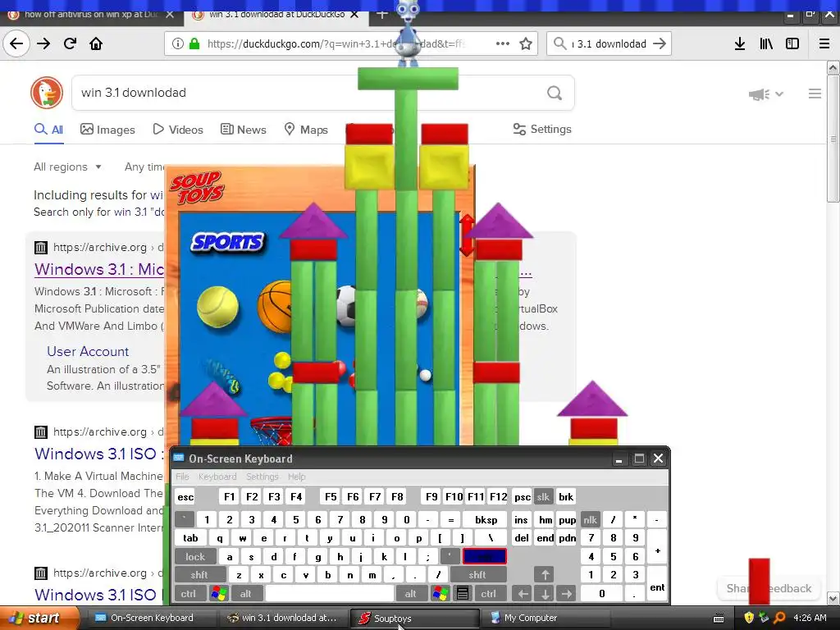
Task: Switch to Souptoys taskbar button
Action: tap(414, 619)
